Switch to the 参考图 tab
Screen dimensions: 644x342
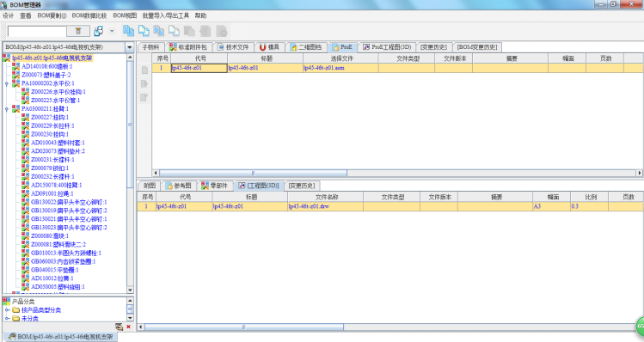[x=179, y=186]
